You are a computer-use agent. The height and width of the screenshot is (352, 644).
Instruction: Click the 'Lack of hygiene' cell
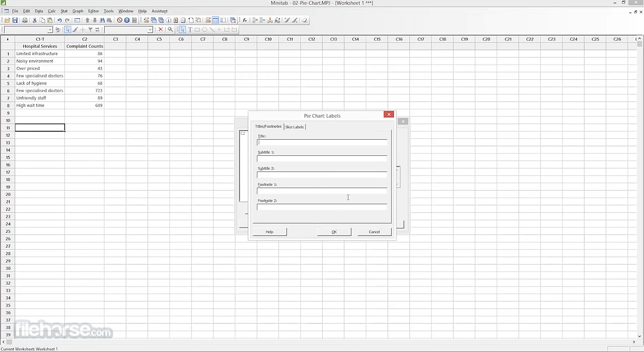[x=40, y=83]
